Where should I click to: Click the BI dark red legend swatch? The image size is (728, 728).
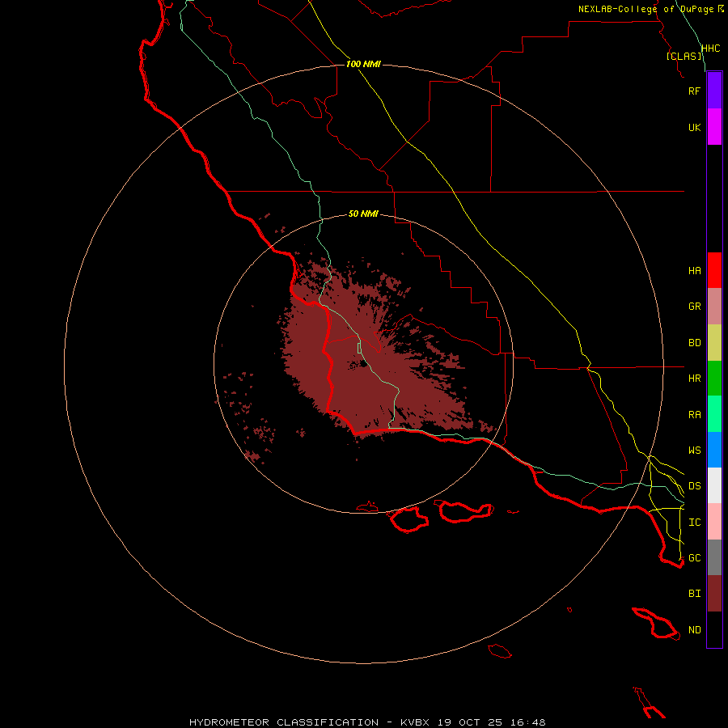(714, 594)
